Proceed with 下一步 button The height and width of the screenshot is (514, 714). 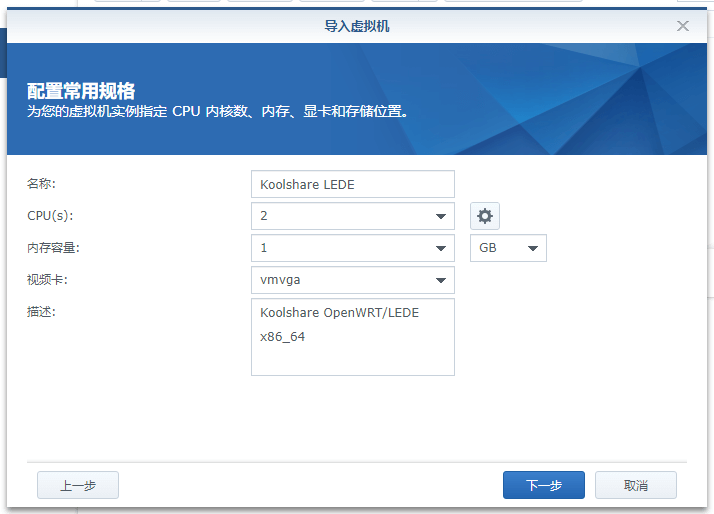tap(544, 485)
